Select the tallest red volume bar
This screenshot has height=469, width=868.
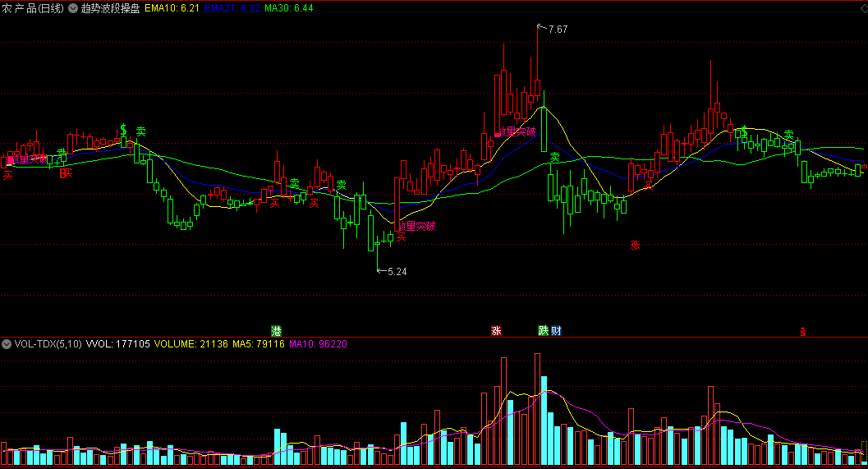537,409
